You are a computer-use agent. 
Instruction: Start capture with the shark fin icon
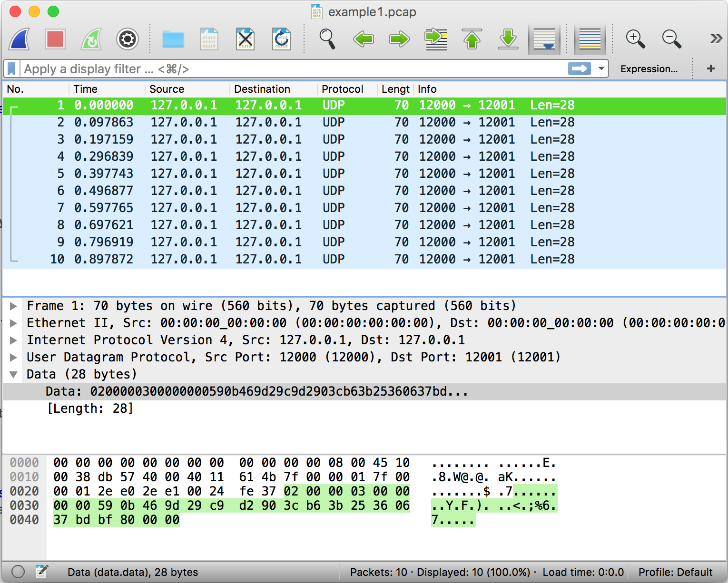click(20, 39)
